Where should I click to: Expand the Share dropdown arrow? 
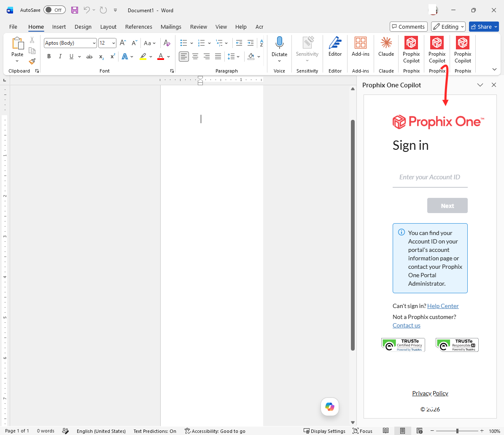[x=496, y=27]
